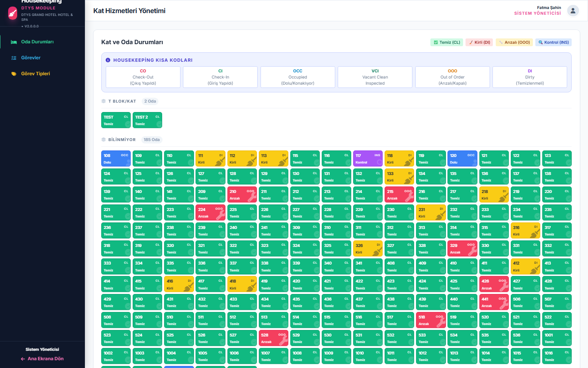Click the wrench icon on room 426
Screen dimensions: 588x368
pos(503,287)
